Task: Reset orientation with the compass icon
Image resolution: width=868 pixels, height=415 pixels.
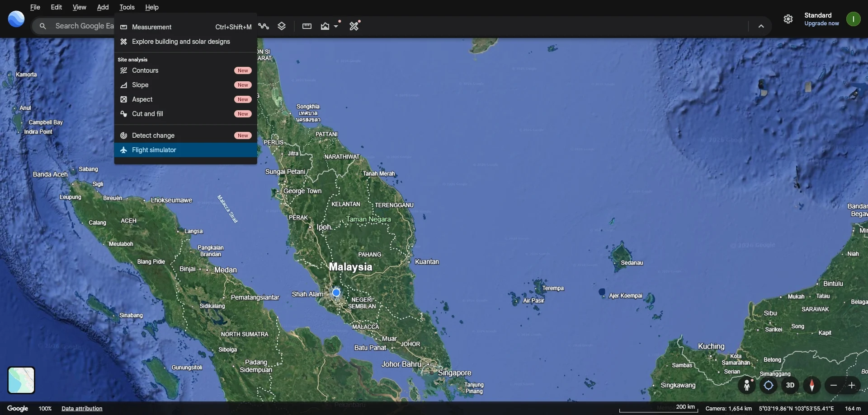Action: coord(812,385)
